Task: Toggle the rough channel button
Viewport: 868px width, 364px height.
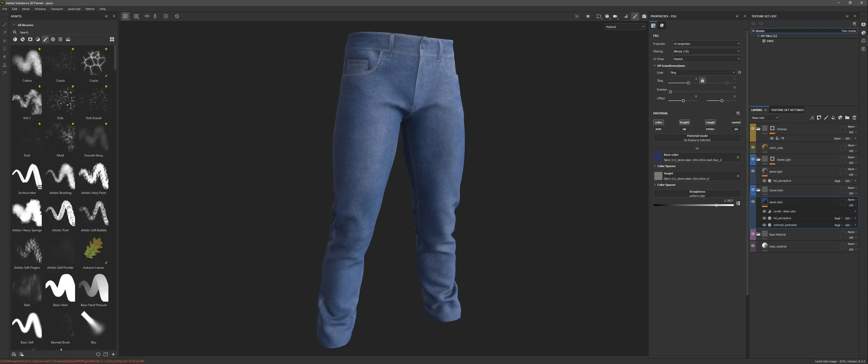Action: (710, 122)
